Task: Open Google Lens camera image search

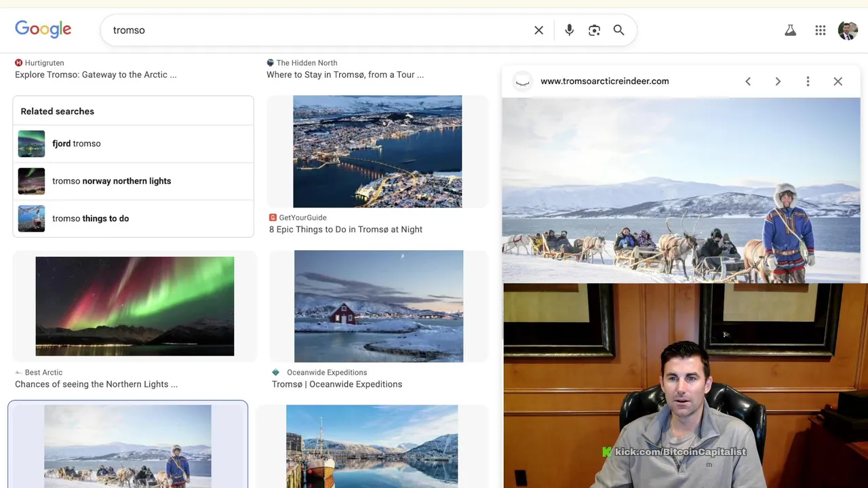Action: [594, 30]
